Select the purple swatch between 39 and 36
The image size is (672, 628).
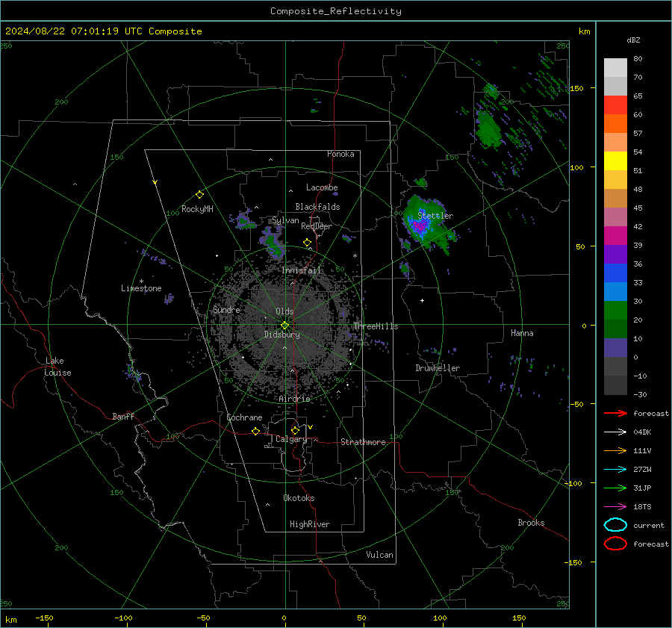coord(615,255)
